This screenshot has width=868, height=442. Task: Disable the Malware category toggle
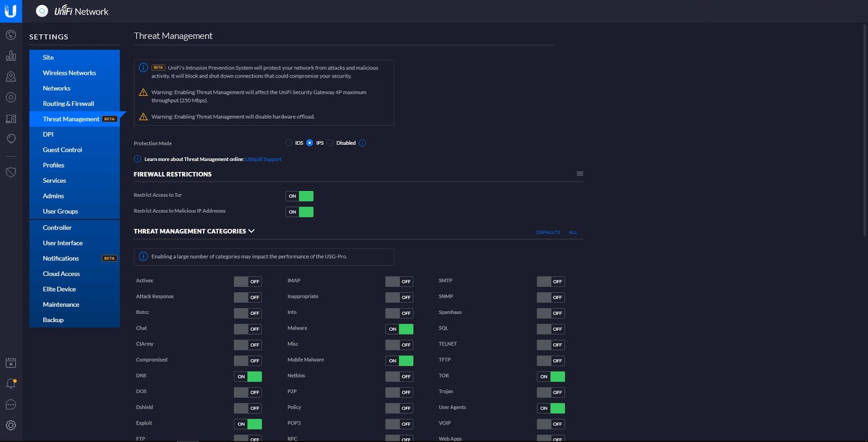pos(399,329)
